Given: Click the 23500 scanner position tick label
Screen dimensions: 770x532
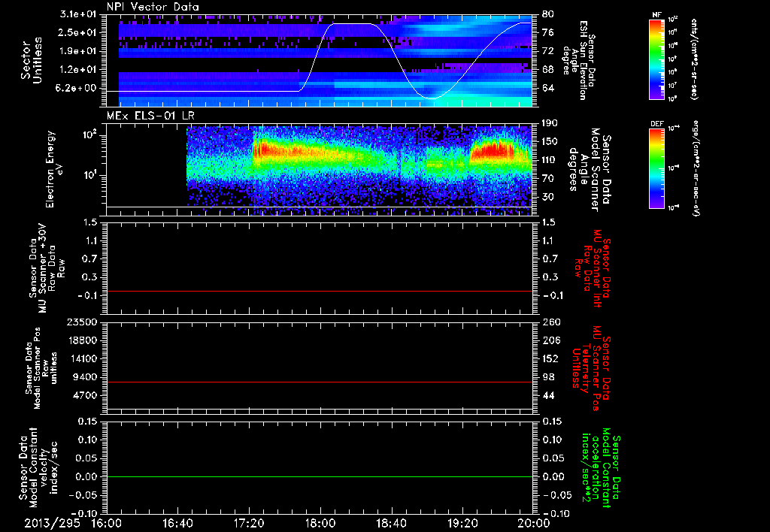Looking at the screenshot, I should (x=83, y=322).
